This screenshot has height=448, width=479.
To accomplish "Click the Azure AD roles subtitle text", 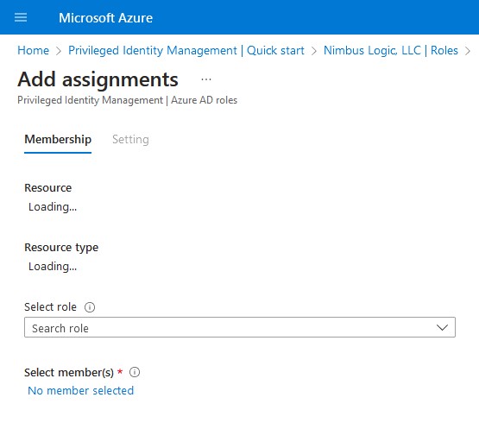I will click(x=204, y=100).
